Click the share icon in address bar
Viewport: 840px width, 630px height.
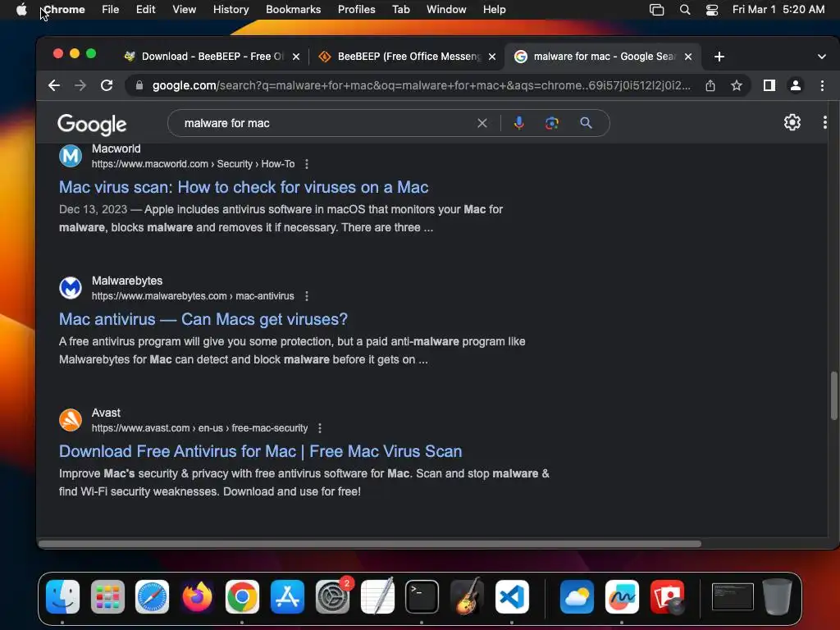[x=710, y=85]
